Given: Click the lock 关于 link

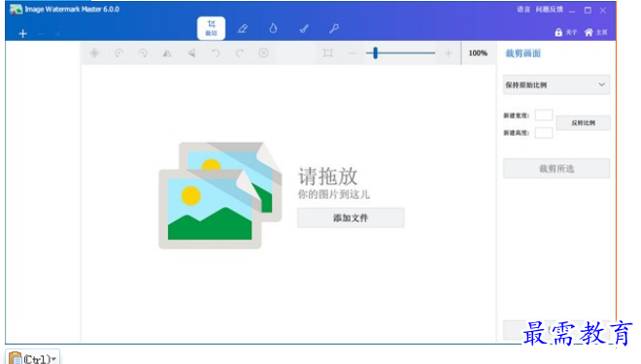Looking at the screenshot, I should 566,32.
